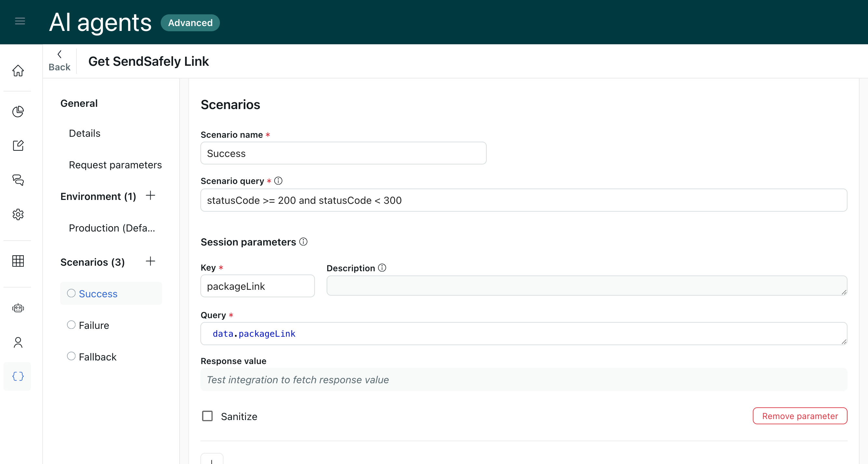Viewport: 868px width, 464px height.
Task: Add a new scenario with plus icon
Action: click(x=150, y=261)
